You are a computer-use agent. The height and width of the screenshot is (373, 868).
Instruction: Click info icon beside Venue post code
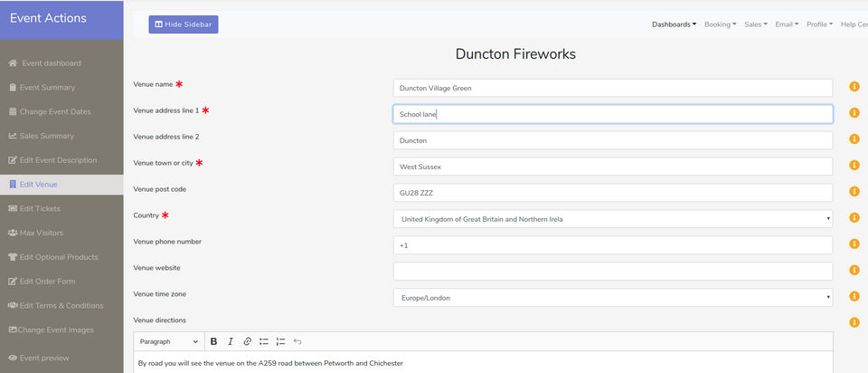tap(854, 191)
